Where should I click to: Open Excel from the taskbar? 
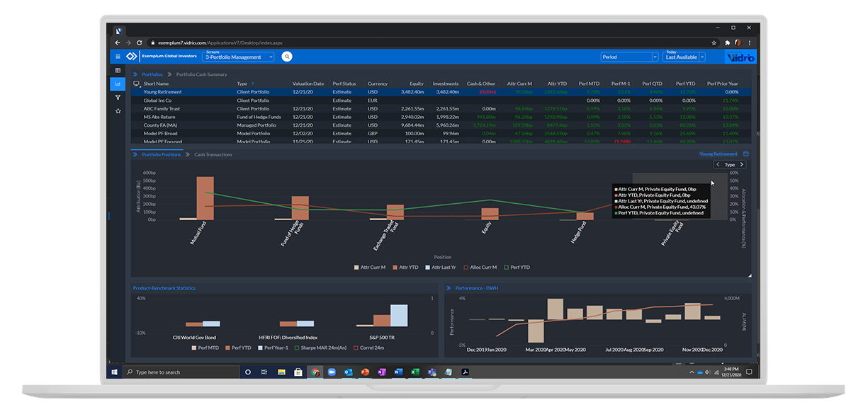tap(415, 372)
